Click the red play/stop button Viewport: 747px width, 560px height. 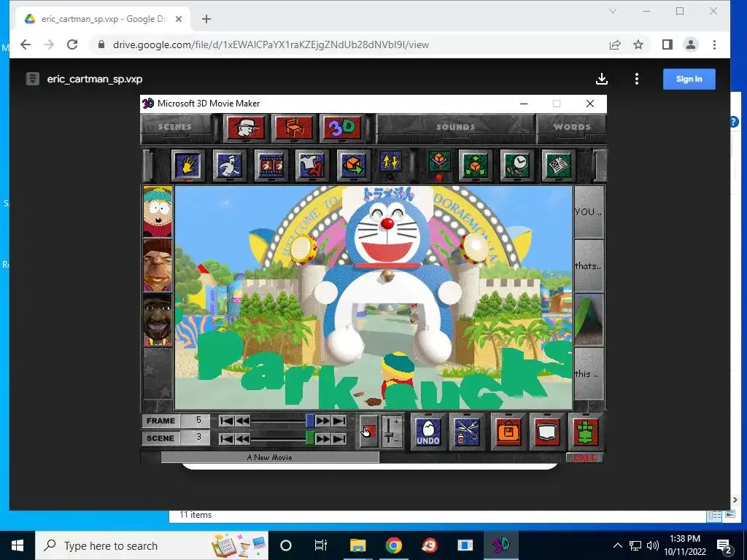368,432
